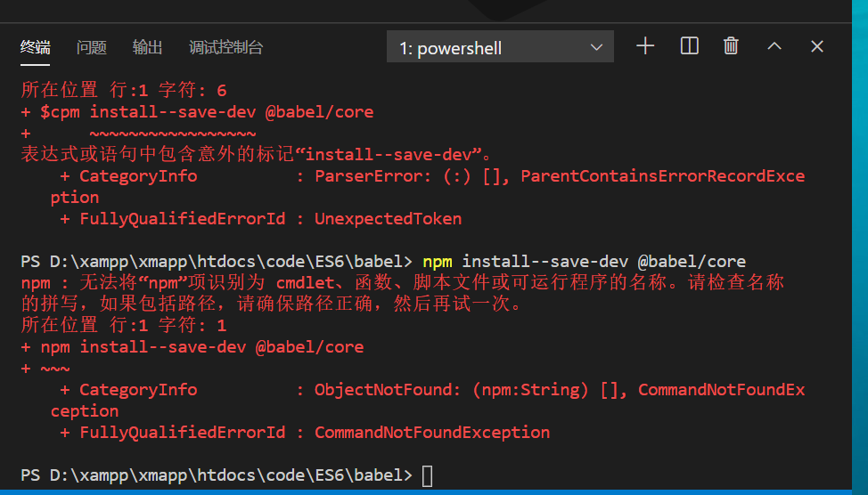Click the UnexpectedToken error ID text
This screenshot has width=868, height=495.
388,219
